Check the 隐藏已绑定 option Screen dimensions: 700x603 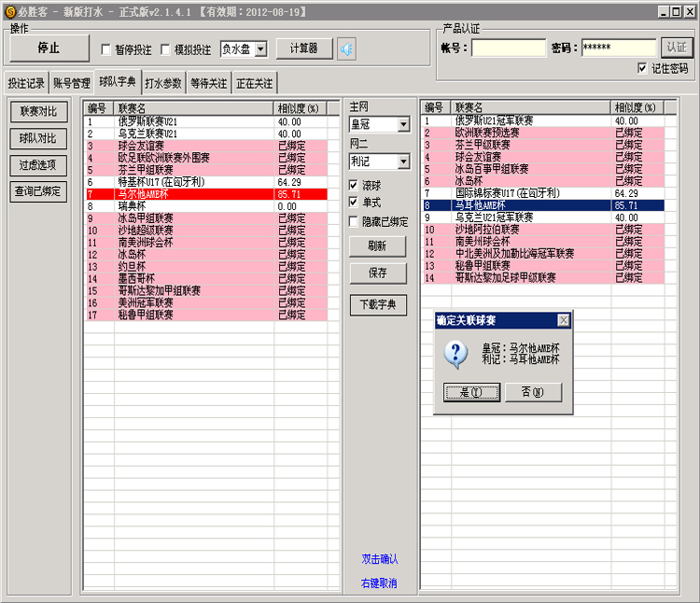[x=354, y=222]
